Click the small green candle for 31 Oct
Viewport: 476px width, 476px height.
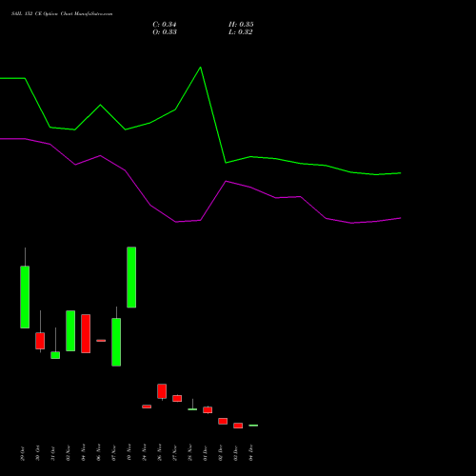(55, 355)
